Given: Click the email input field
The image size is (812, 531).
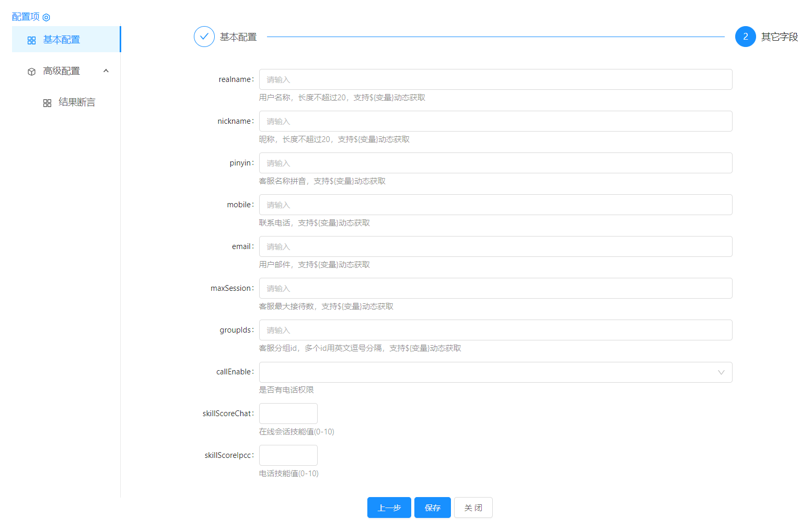Looking at the screenshot, I should click(495, 246).
